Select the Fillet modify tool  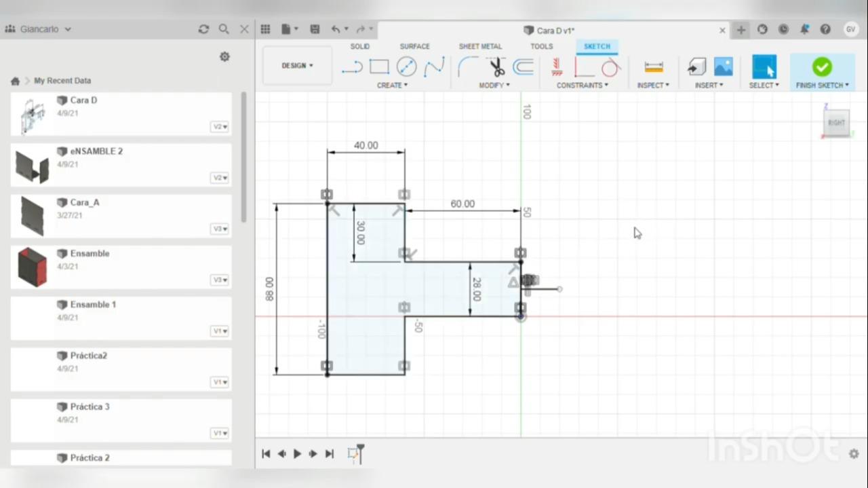(468, 67)
